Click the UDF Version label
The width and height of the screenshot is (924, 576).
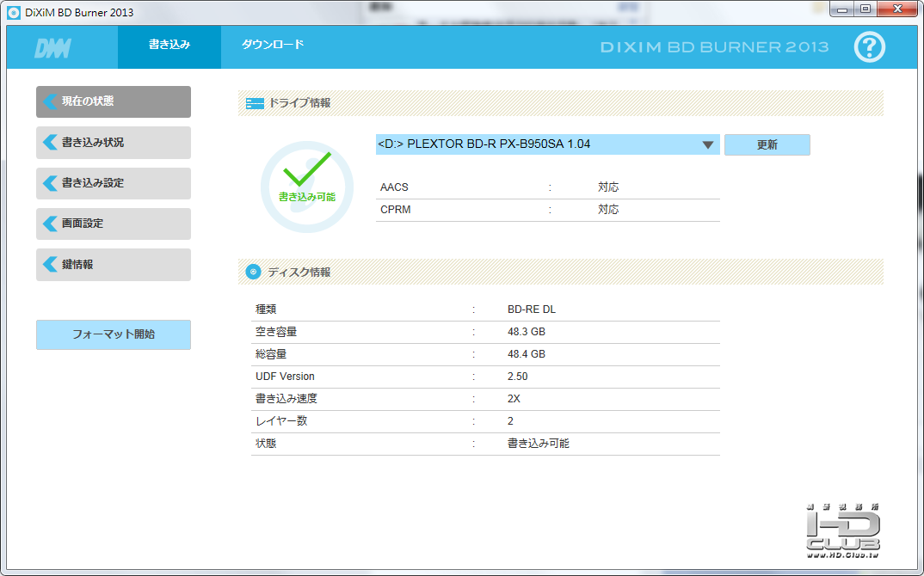point(285,377)
